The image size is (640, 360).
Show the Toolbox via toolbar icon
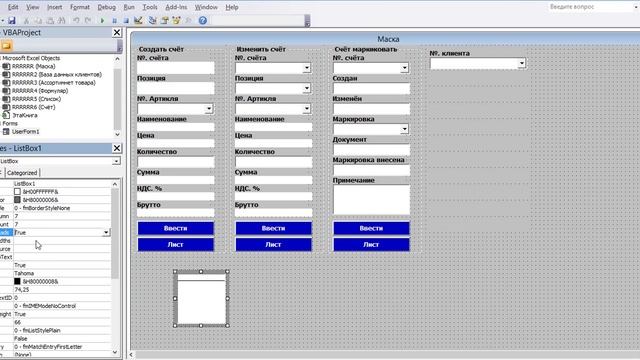(188, 20)
